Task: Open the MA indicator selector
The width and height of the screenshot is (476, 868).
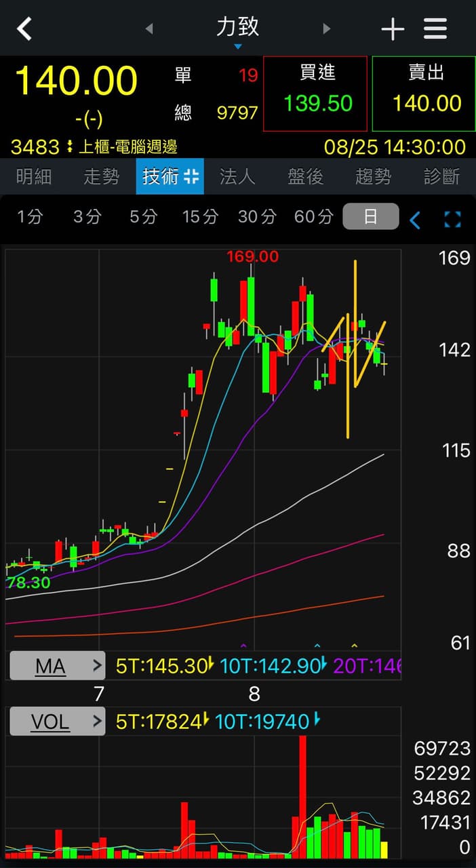Action: coord(58,666)
